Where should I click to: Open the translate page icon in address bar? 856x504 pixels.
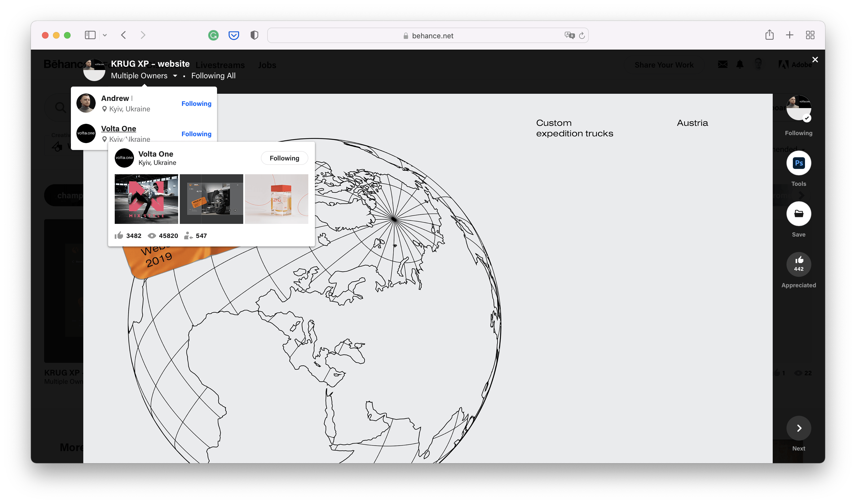pyautogui.click(x=569, y=35)
